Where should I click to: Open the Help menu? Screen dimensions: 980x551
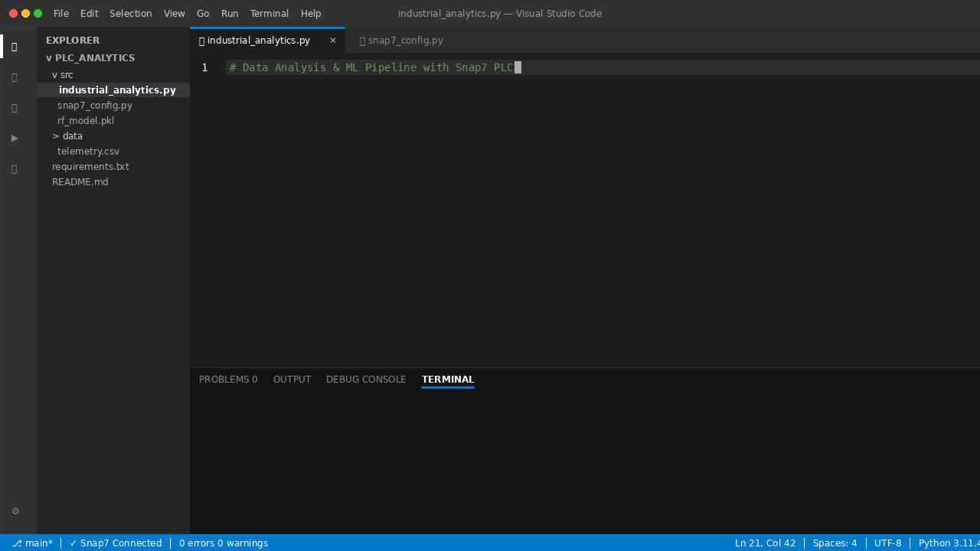tap(311, 14)
